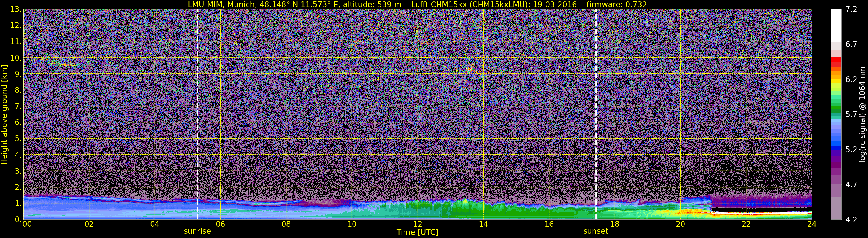The image size is (868, 238).
Task: Click the height axis tick label '0.'
Action: (x=18, y=220)
